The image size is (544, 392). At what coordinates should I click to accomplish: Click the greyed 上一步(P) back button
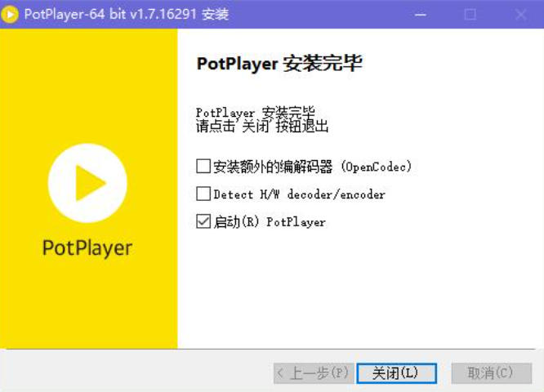(x=314, y=373)
